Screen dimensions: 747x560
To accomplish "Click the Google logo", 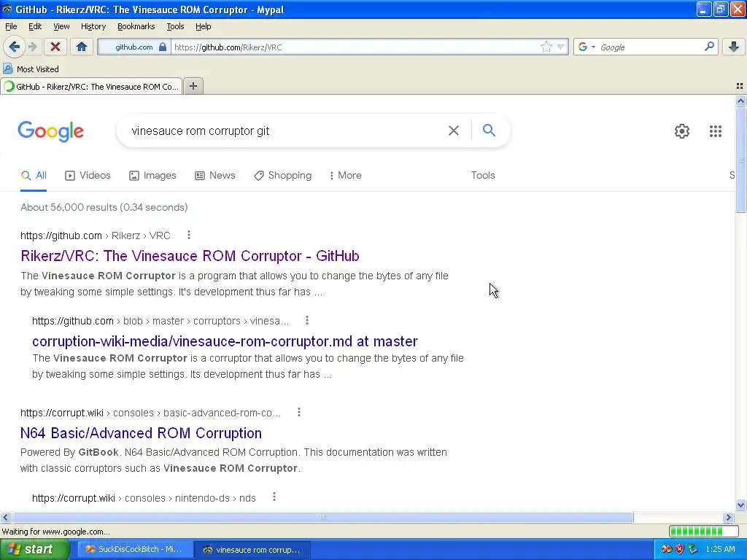I will coord(51,131).
